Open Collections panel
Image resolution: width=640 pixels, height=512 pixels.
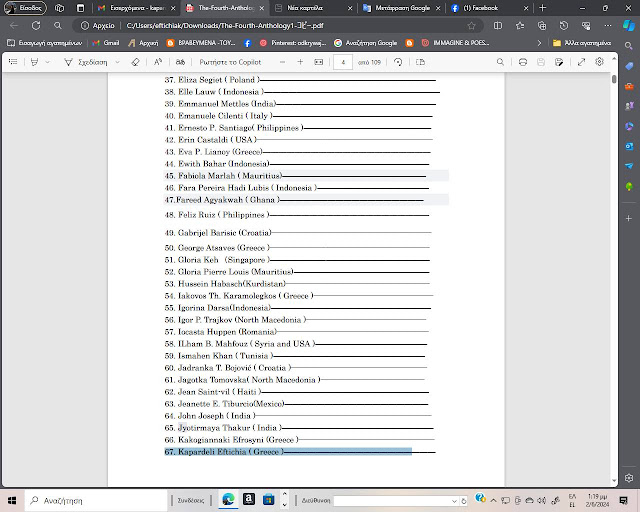click(542, 26)
